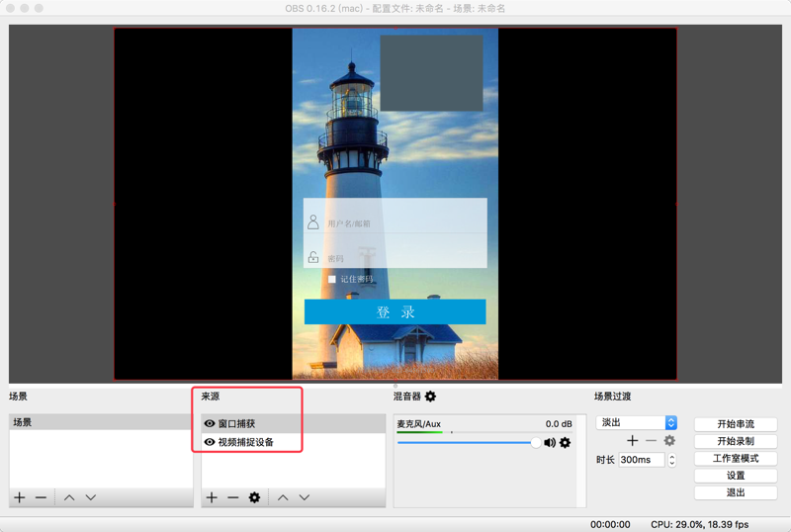
Task: Move scene down with arrow
Action: pyautogui.click(x=91, y=497)
